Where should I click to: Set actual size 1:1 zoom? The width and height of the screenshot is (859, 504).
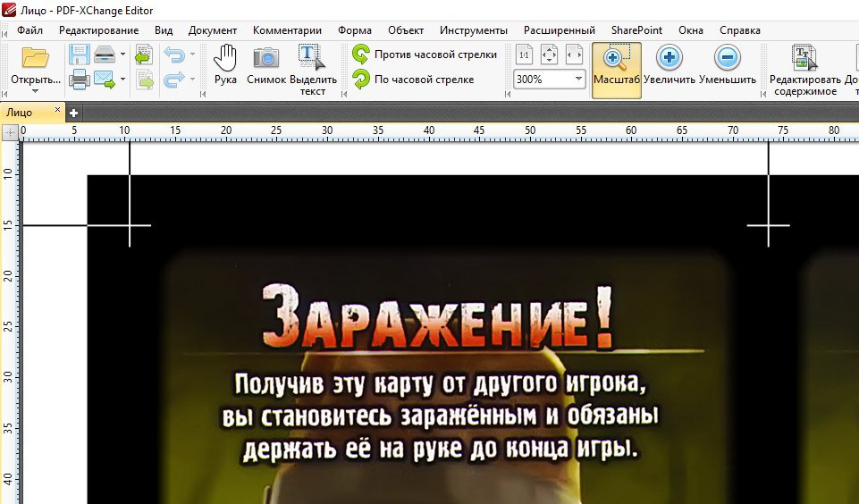point(525,55)
